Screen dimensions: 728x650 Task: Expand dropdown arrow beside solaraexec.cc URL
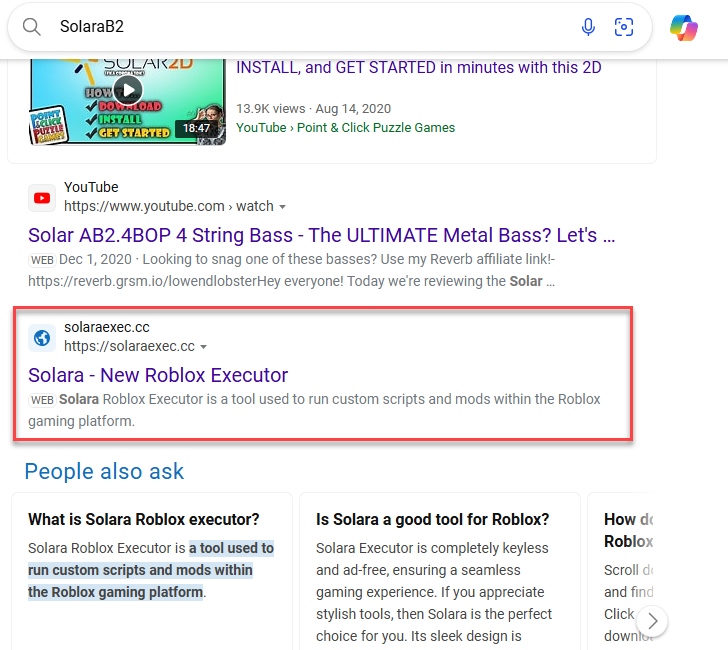203,347
